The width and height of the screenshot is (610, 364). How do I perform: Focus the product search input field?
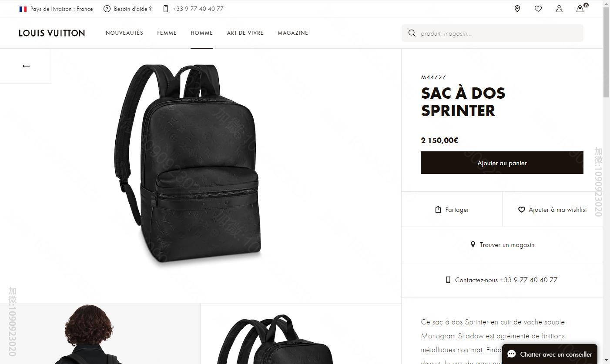coord(498,33)
